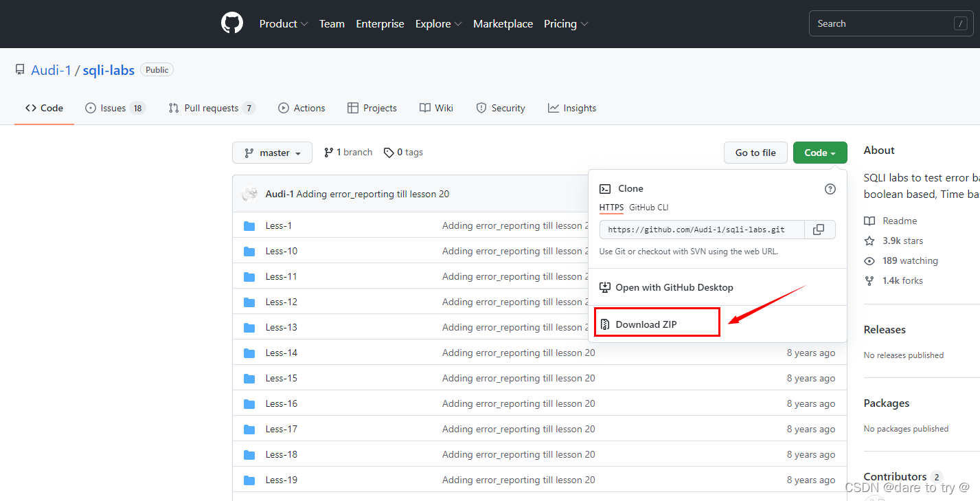The width and height of the screenshot is (980, 501).
Task: Select the folder icon for Less-1
Action: tap(249, 226)
